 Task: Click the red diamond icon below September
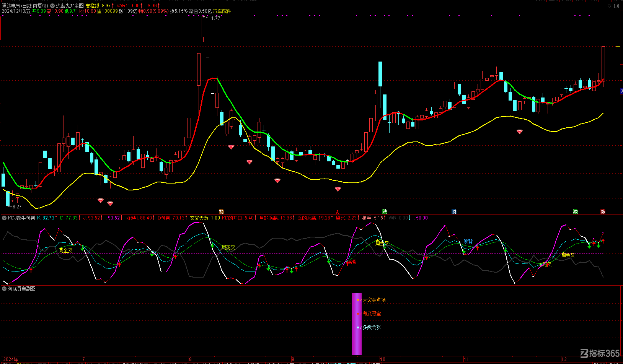pos(338,189)
